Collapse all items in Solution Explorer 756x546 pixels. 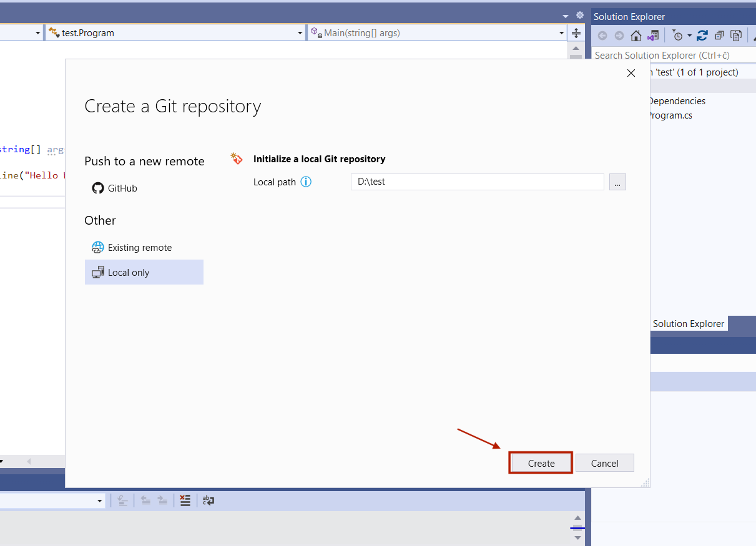click(720, 36)
